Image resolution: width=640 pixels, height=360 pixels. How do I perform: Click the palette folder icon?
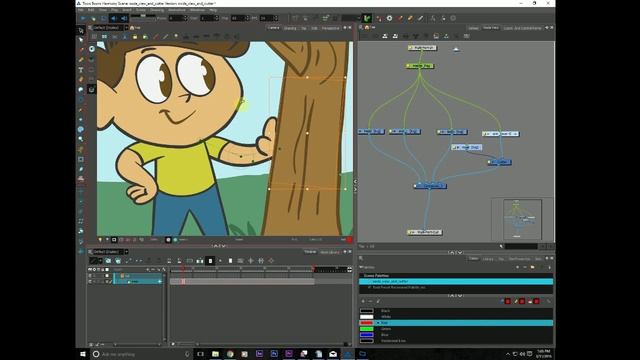click(533, 267)
